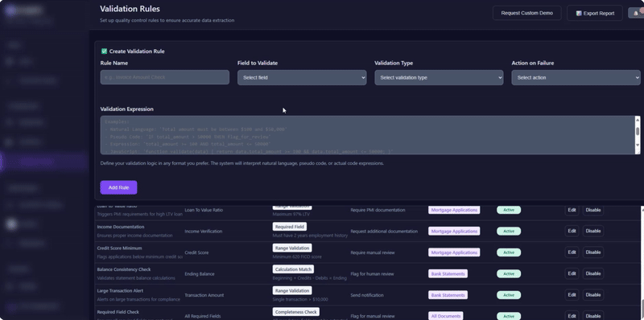Image resolution: width=644 pixels, height=320 pixels.
Task: Disable the Income Documentation rule
Action: tap(593, 231)
